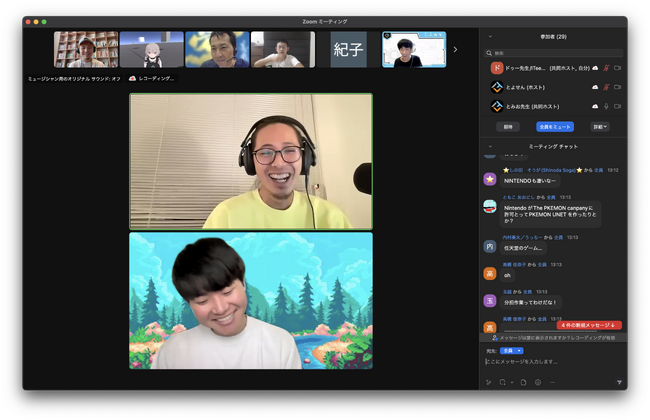The height and width of the screenshot is (420, 650).
Task: Collapse the participants panel chevron
Action: [490, 36]
